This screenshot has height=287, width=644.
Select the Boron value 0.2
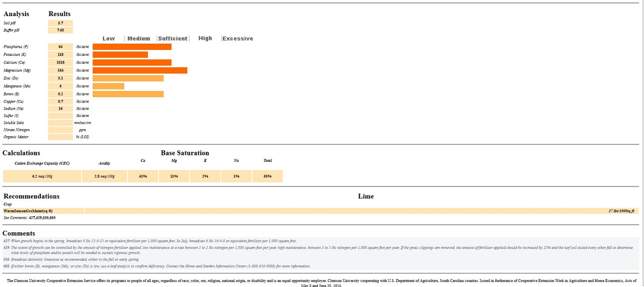pyautogui.click(x=60, y=94)
